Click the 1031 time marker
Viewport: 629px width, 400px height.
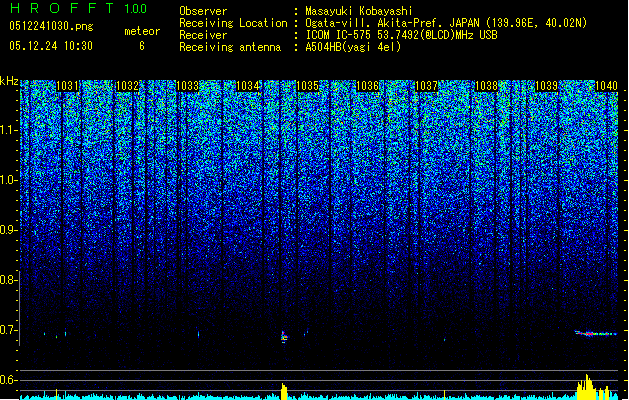(67, 86)
